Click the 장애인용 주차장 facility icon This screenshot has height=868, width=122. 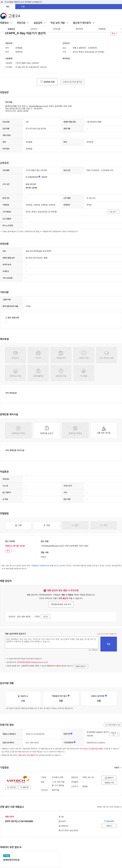18,430
